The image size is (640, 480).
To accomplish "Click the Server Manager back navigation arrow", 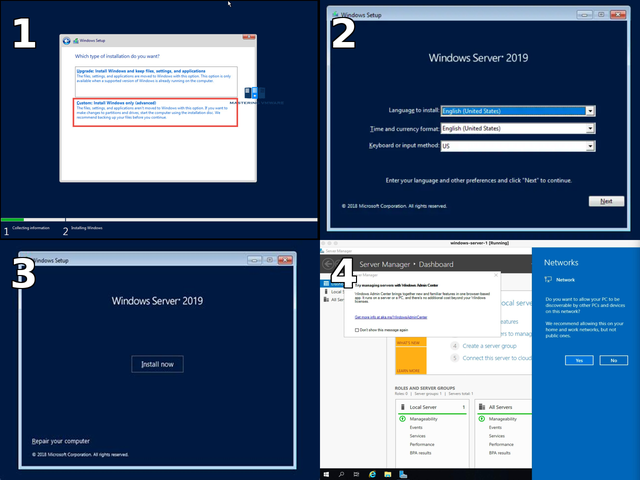I will tap(330, 263).
